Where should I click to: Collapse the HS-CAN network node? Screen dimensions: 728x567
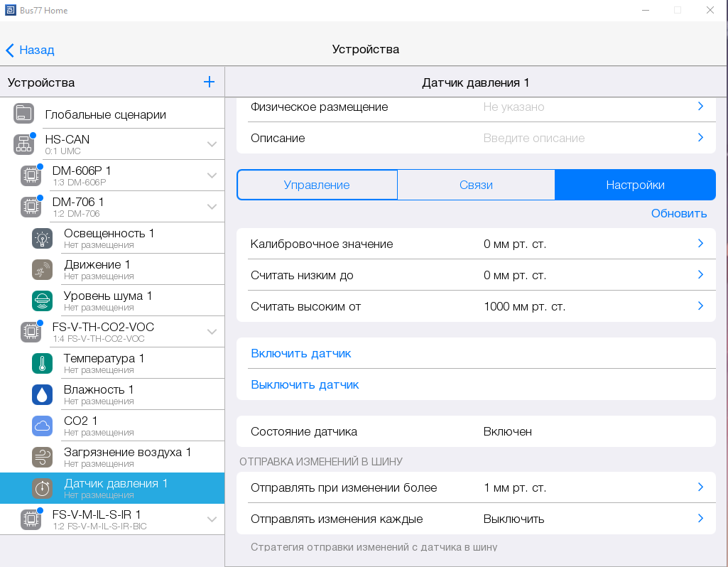tap(212, 144)
